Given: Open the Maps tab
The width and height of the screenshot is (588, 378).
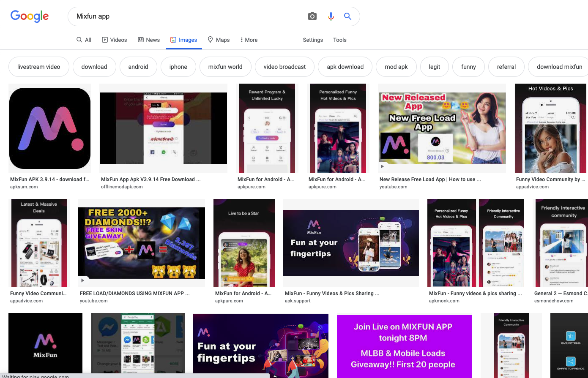Looking at the screenshot, I should coord(219,40).
